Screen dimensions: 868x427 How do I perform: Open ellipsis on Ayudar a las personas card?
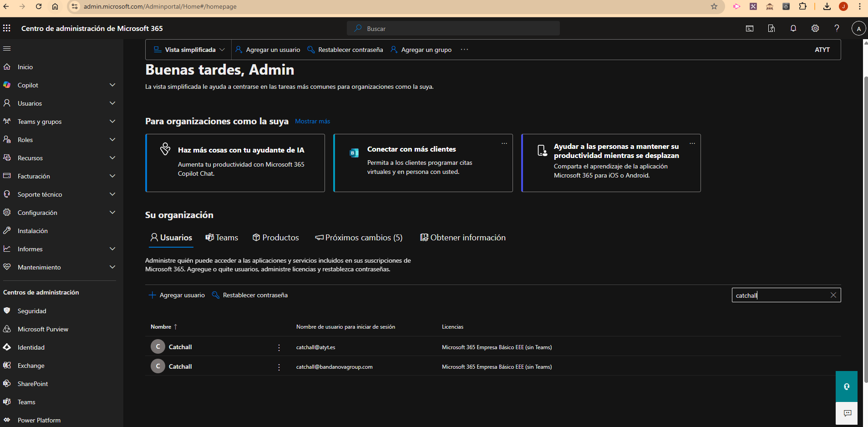[x=692, y=143]
